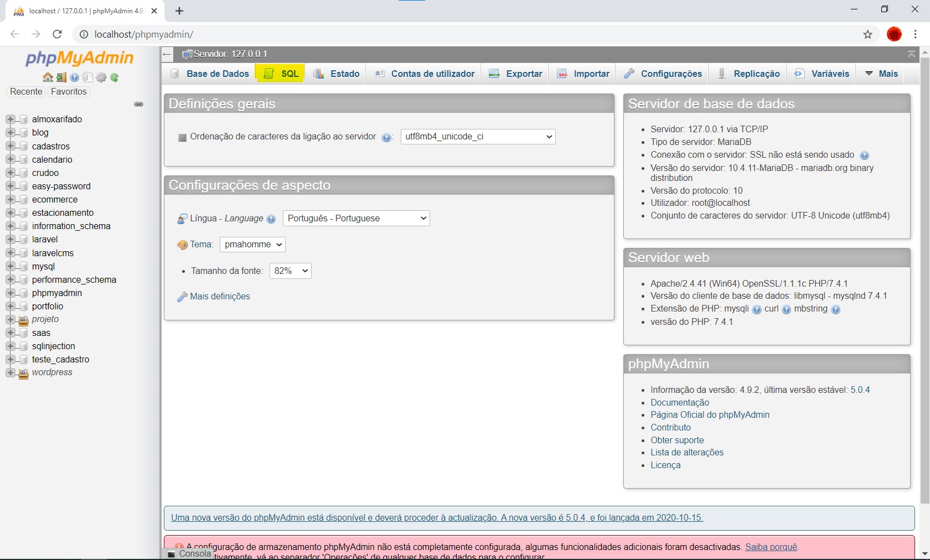
Task: Click the Recente button
Action: [x=26, y=92]
